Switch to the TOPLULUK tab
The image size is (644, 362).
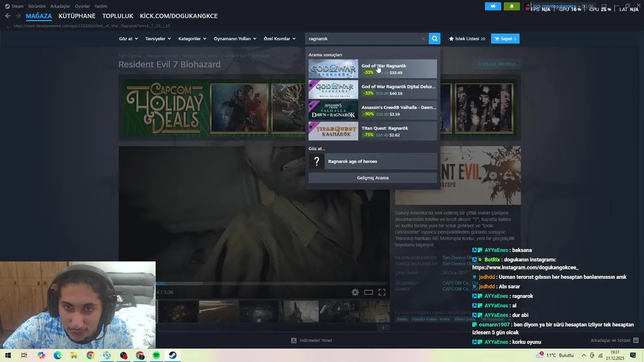click(118, 16)
